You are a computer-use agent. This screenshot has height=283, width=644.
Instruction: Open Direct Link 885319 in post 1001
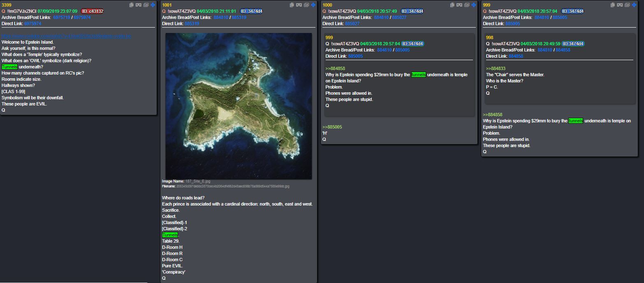tap(192, 23)
